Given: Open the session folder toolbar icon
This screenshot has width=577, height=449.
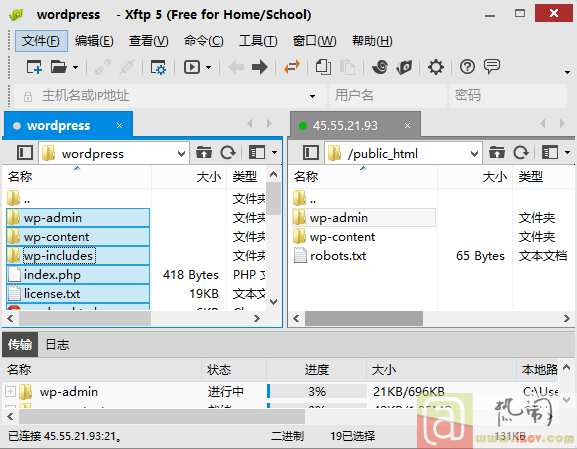Looking at the screenshot, I should (58, 67).
